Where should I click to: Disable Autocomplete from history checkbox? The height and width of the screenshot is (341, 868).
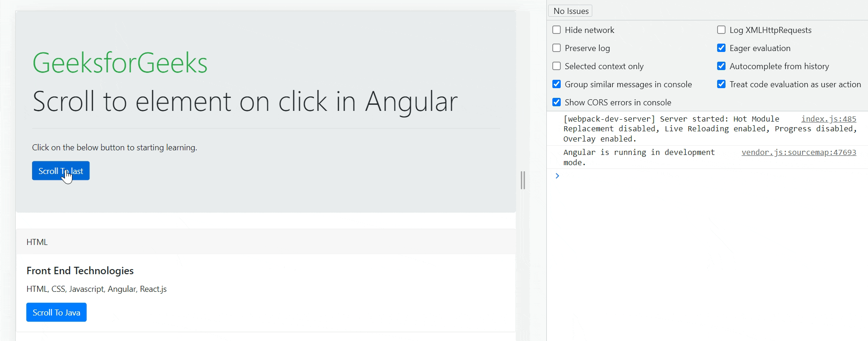tap(721, 66)
